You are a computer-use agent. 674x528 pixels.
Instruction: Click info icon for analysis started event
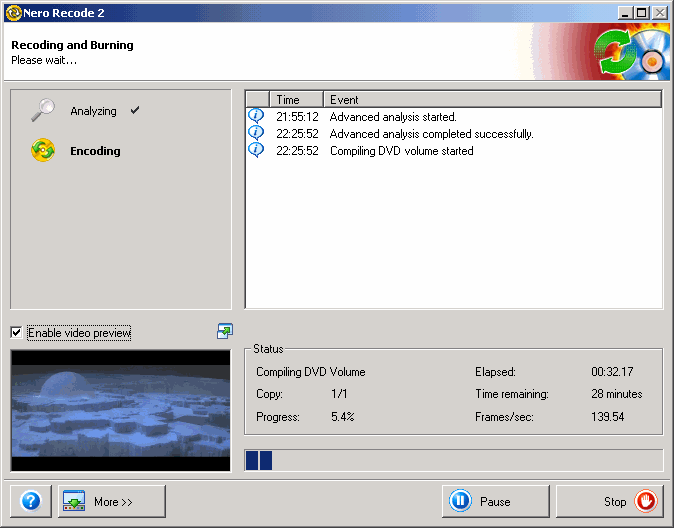pos(256,117)
